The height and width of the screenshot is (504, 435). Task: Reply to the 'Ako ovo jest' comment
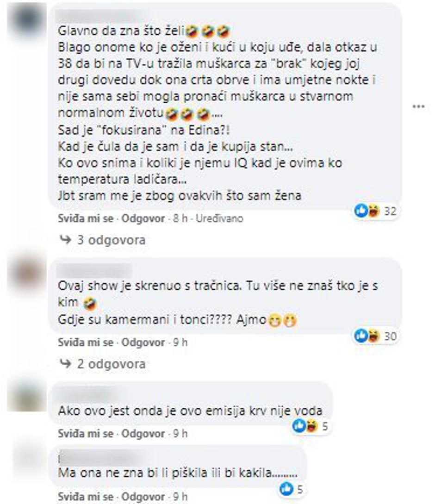point(143,434)
